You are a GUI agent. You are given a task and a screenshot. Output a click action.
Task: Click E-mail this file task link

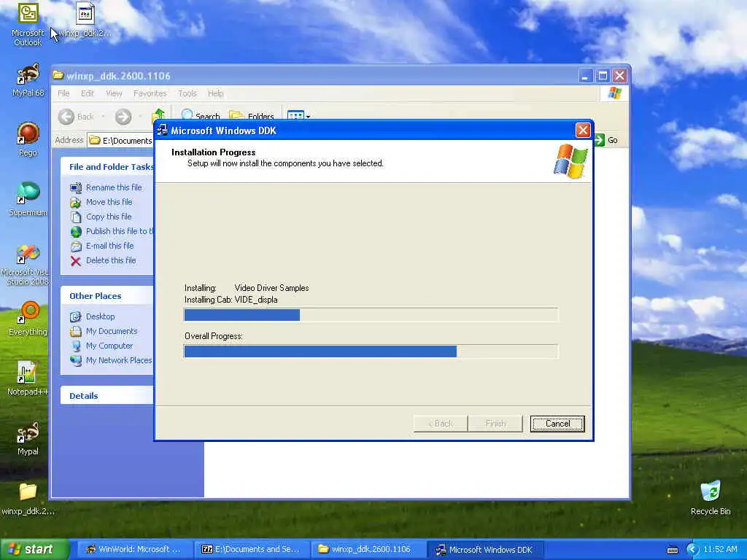pyautogui.click(x=109, y=246)
